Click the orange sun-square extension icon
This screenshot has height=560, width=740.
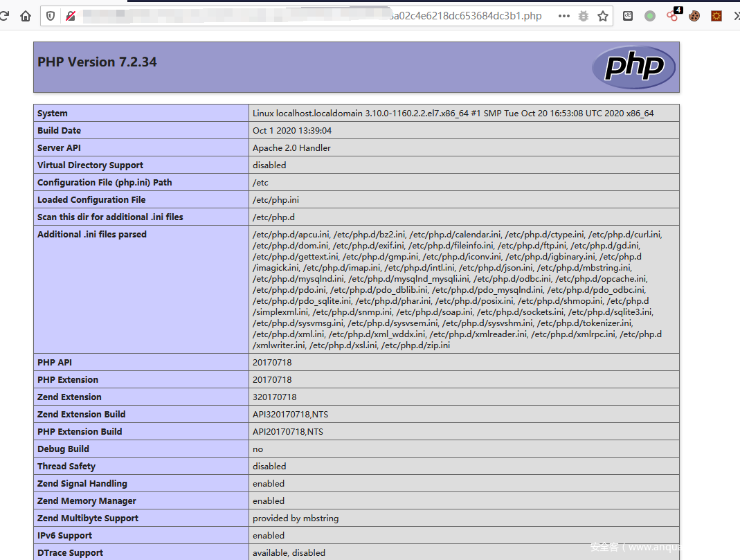716,16
